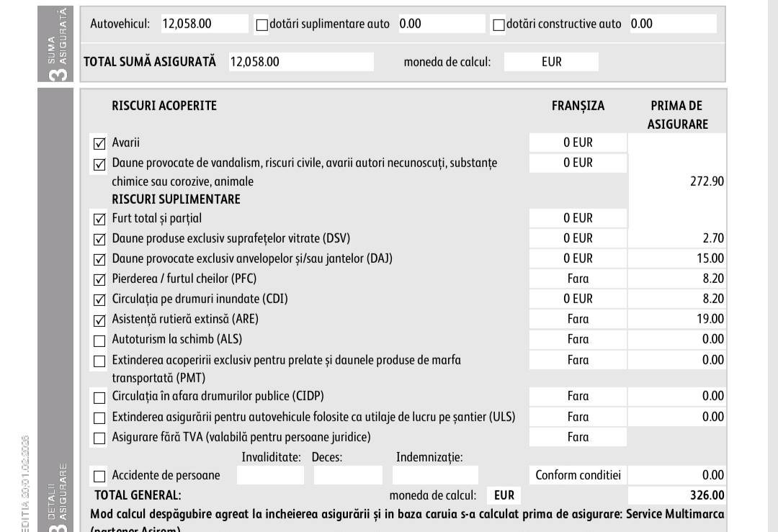Image resolution: width=778 pixels, height=532 pixels.
Task: Toggle the DAJ tire damage checkbox
Action: click(99, 259)
